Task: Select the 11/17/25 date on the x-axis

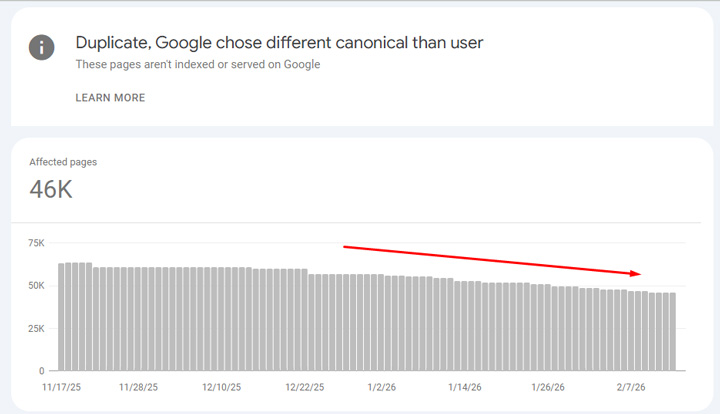Action: [x=62, y=386]
